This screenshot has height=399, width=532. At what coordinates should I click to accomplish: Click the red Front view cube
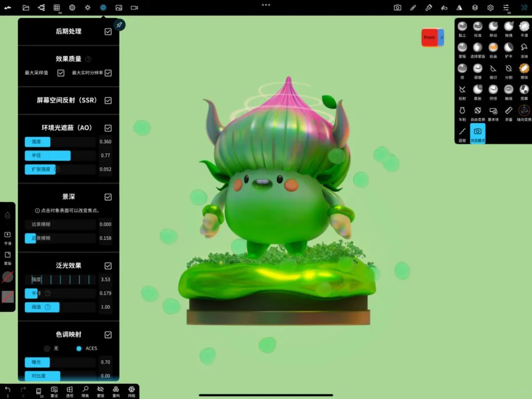pyautogui.click(x=430, y=37)
